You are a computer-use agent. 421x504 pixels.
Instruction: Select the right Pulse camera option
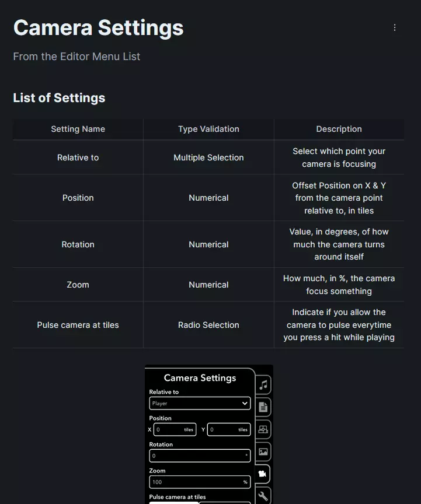coord(225,502)
